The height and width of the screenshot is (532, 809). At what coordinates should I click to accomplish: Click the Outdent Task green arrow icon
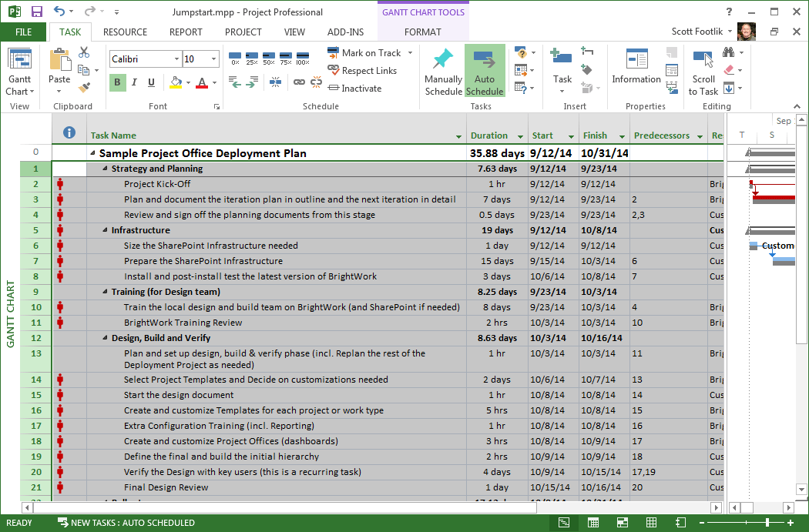click(x=235, y=82)
